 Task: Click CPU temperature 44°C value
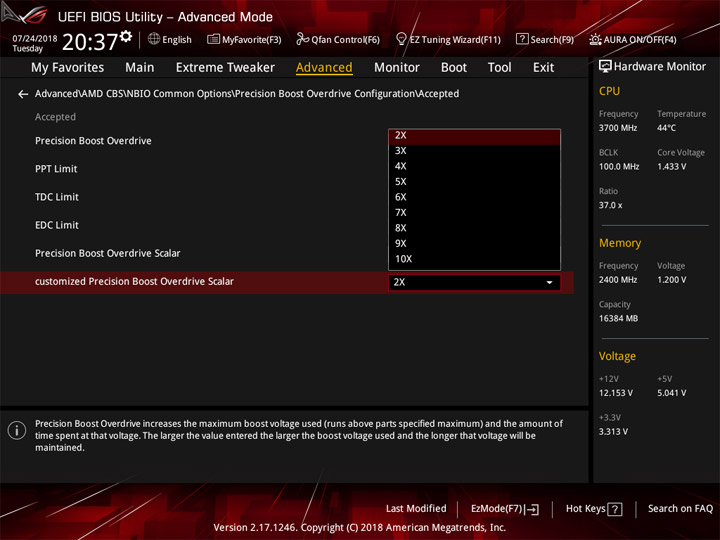666,128
